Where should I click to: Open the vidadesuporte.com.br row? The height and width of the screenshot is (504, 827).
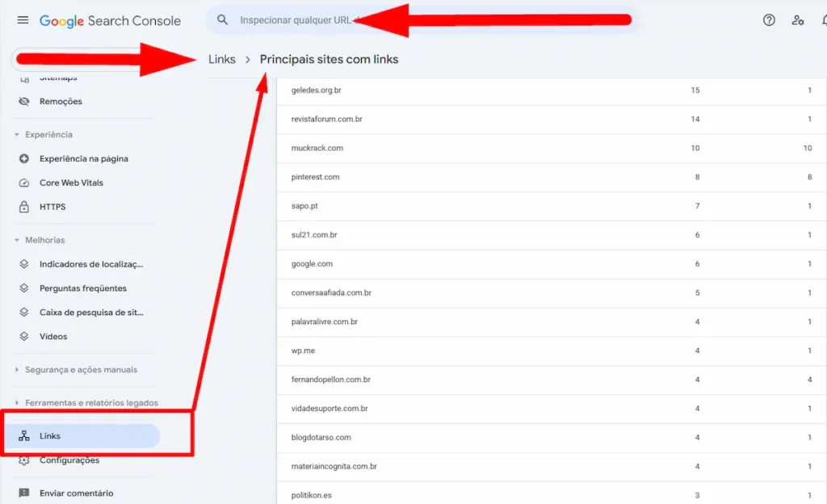tap(552, 409)
